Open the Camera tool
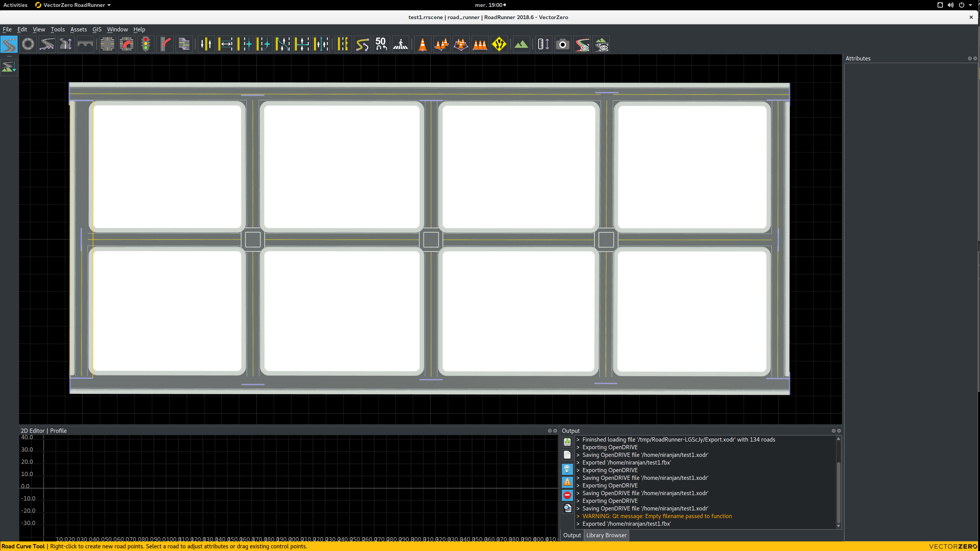The width and height of the screenshot is (980, 551). (x=563, y=44)
